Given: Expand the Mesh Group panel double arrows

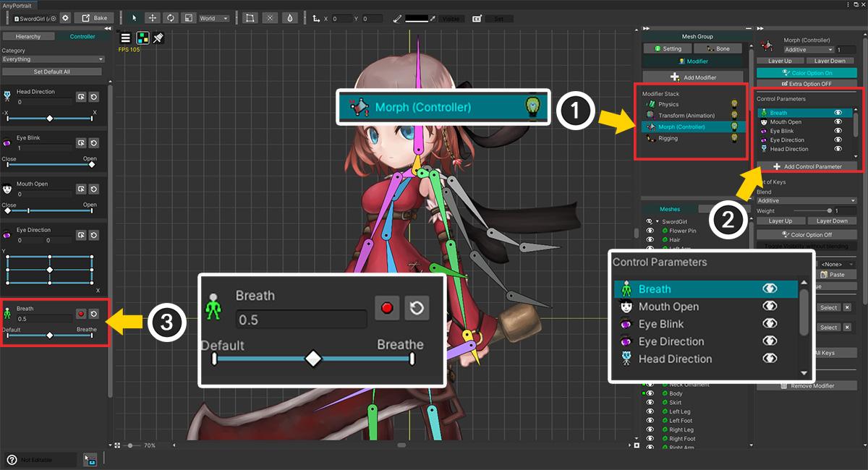Looking at the screenshot, I should click(646, 28).
